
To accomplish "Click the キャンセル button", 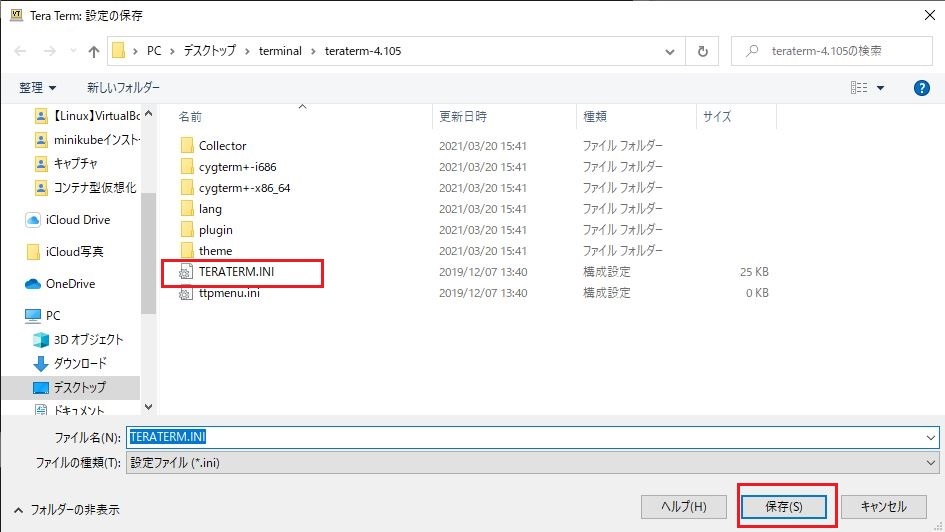I will point(884,507).
